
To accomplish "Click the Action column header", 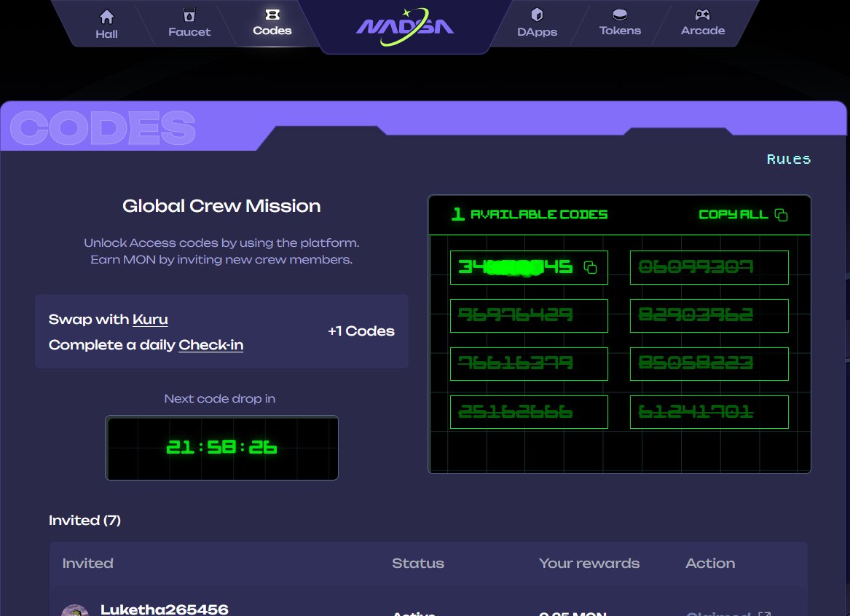I will (x=710, y=563).
